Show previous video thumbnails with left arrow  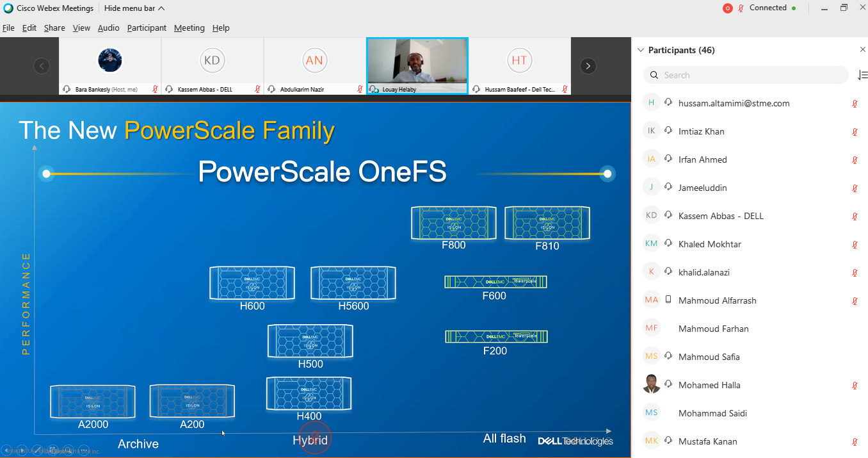[42, 66]
